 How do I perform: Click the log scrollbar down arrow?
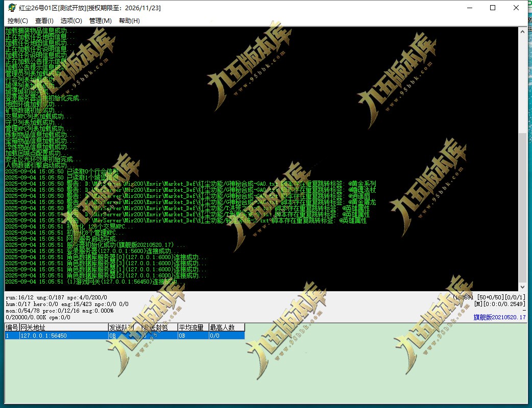(522, 287)
